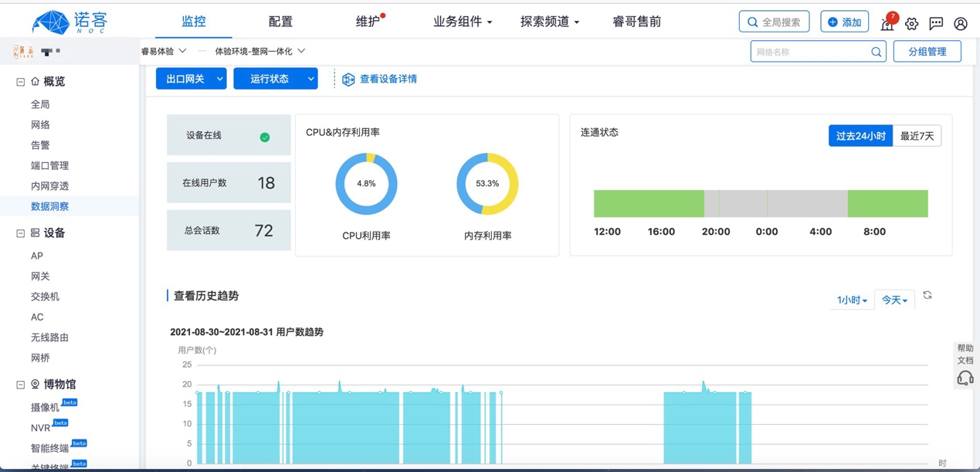Click the 诺客 NOC logo
The height and width of the screenshot is (472, 980).
(70, 22)
